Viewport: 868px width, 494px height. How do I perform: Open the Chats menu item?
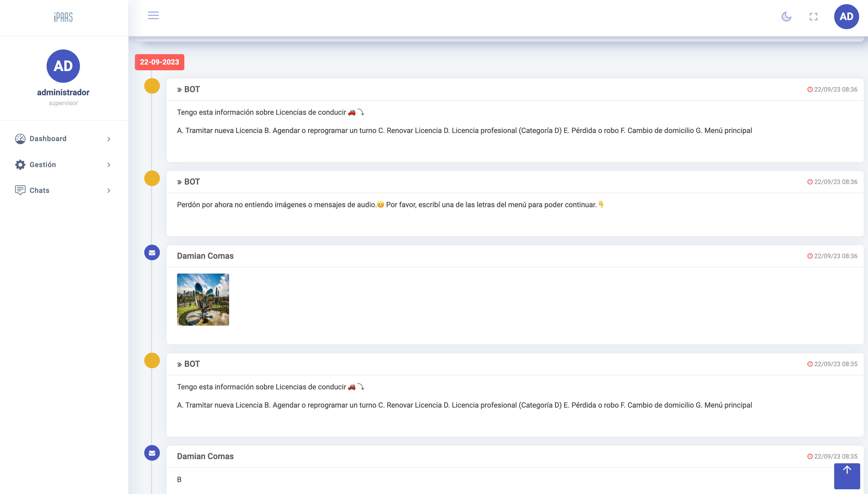39,190
